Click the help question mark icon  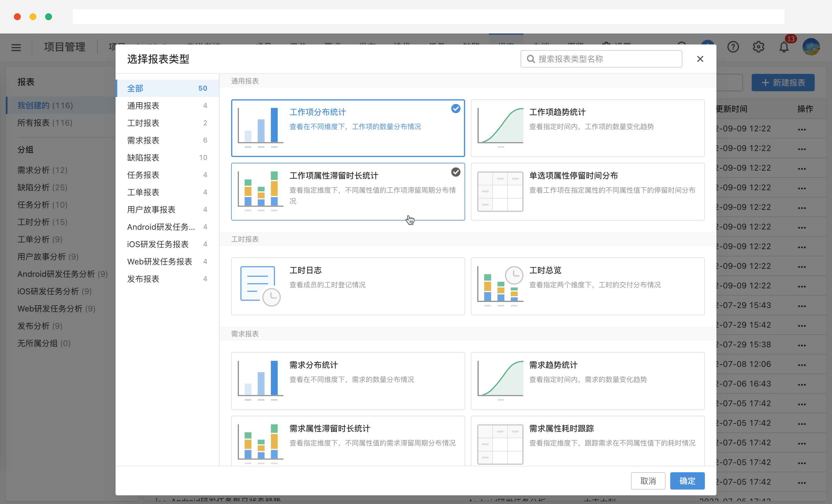coord(733,47)
